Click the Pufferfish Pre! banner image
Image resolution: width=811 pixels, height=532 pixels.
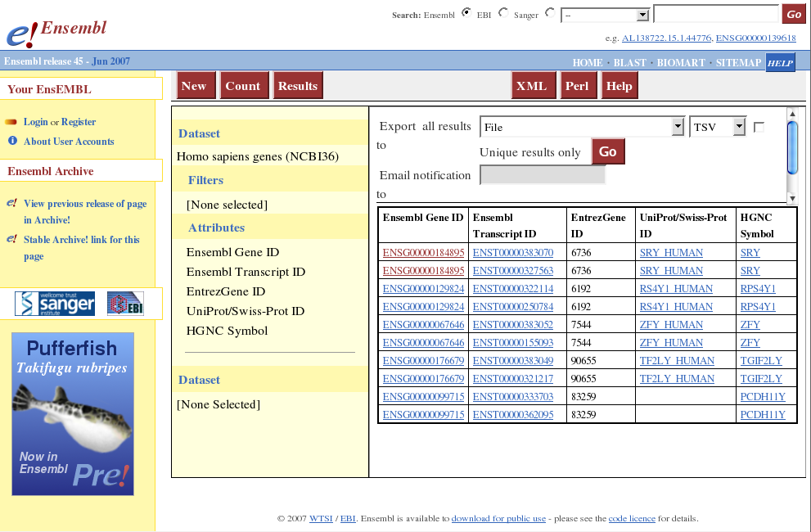click(73, 413)
